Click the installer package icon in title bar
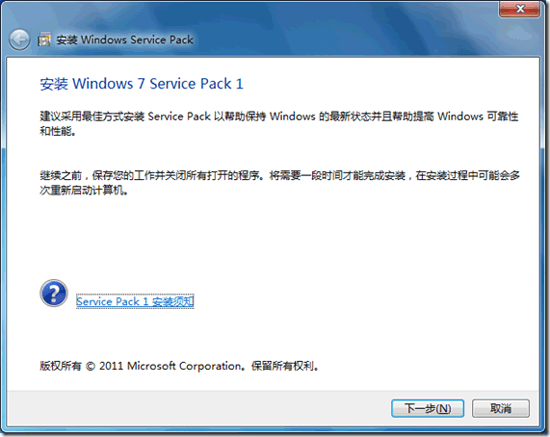 pos(44,40)
